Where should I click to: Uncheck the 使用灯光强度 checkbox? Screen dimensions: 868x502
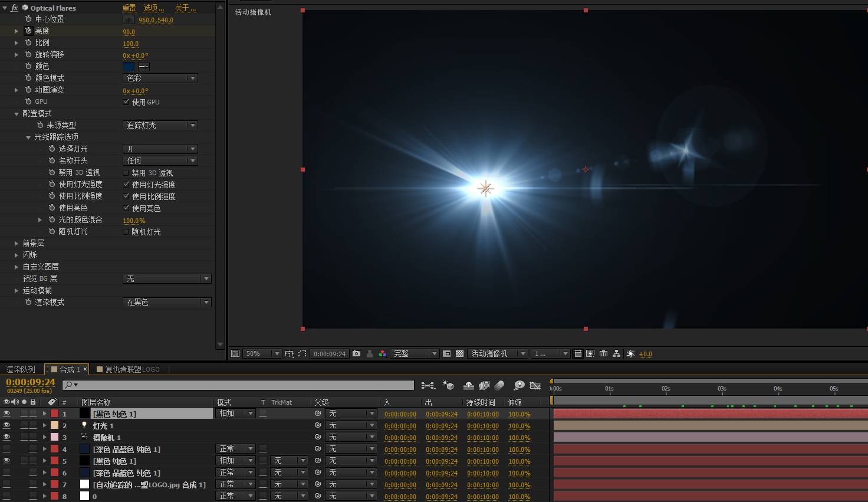tap(126, 185)
